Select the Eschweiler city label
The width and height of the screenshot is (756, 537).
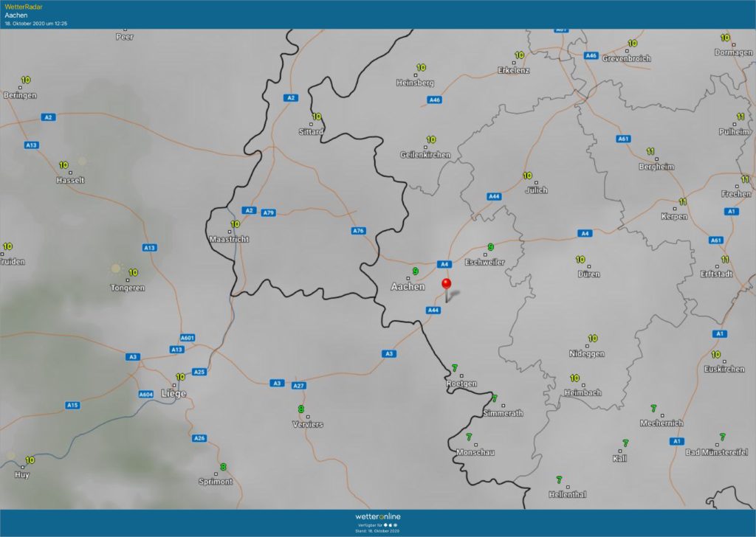coord(485,263)
